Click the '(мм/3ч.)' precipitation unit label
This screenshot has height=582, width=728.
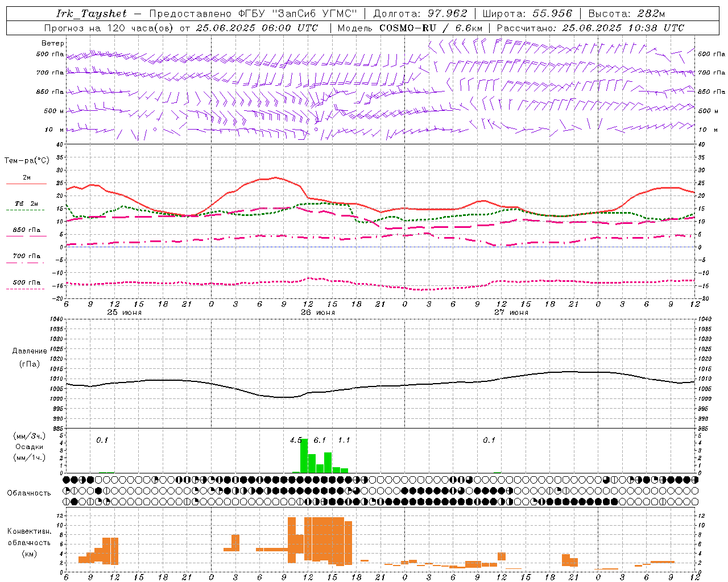(x=30, y=436)
